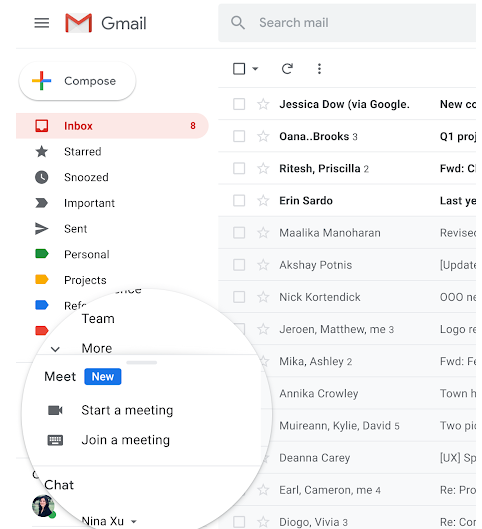Select the yellow Projects label
This screenshot has width=482, height=529.
[x=85, y=280]
